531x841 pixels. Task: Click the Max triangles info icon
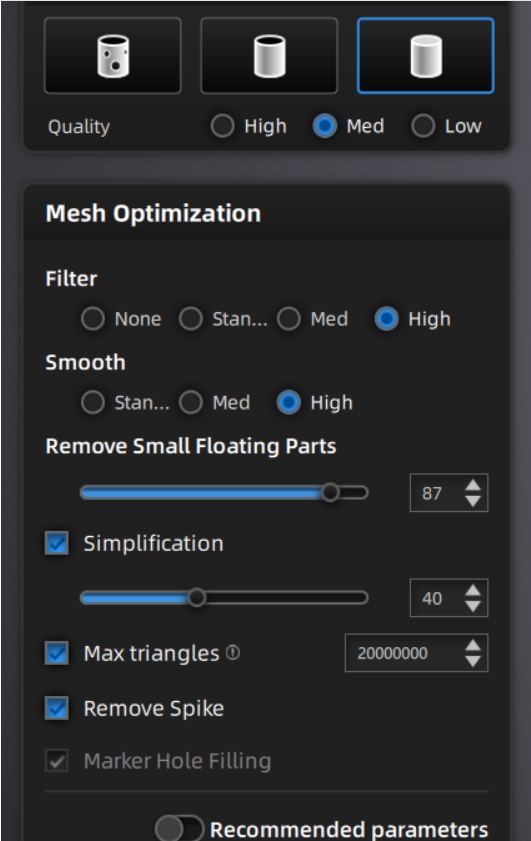pos(233,653)
